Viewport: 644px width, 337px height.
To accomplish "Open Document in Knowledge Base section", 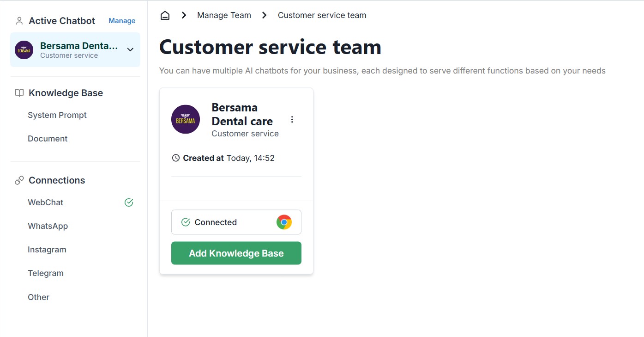I will tap(48, 139).
